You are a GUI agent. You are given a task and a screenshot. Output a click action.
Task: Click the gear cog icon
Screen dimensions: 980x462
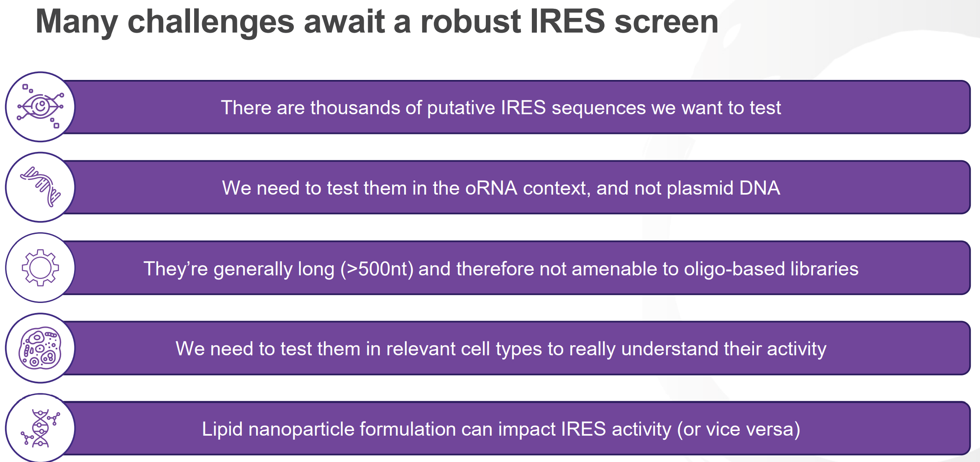click(x=40, y=268)
